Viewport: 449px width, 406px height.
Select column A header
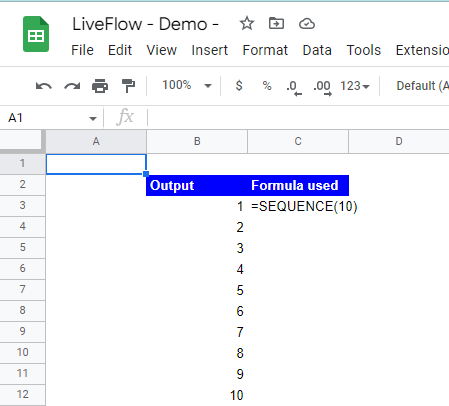point(96,142)
